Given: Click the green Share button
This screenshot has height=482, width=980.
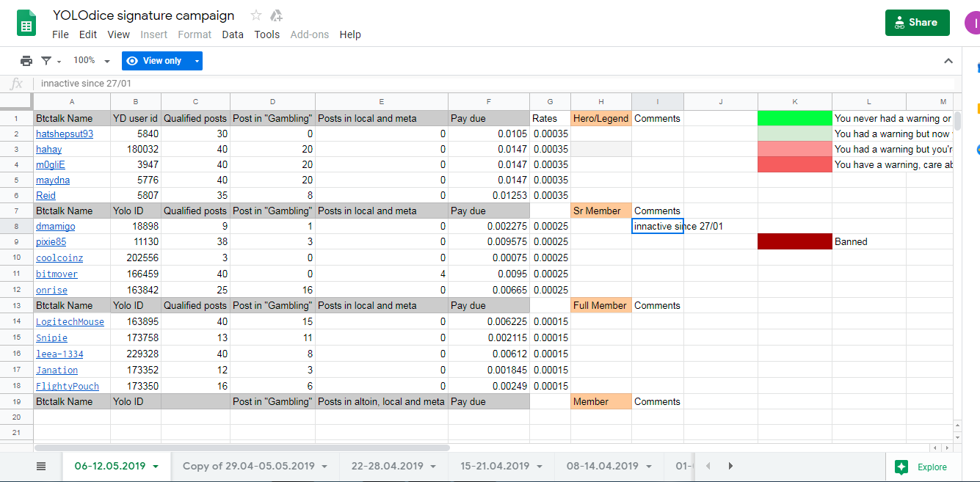Looking at the screenshot, I should click(x=917, y=23).
